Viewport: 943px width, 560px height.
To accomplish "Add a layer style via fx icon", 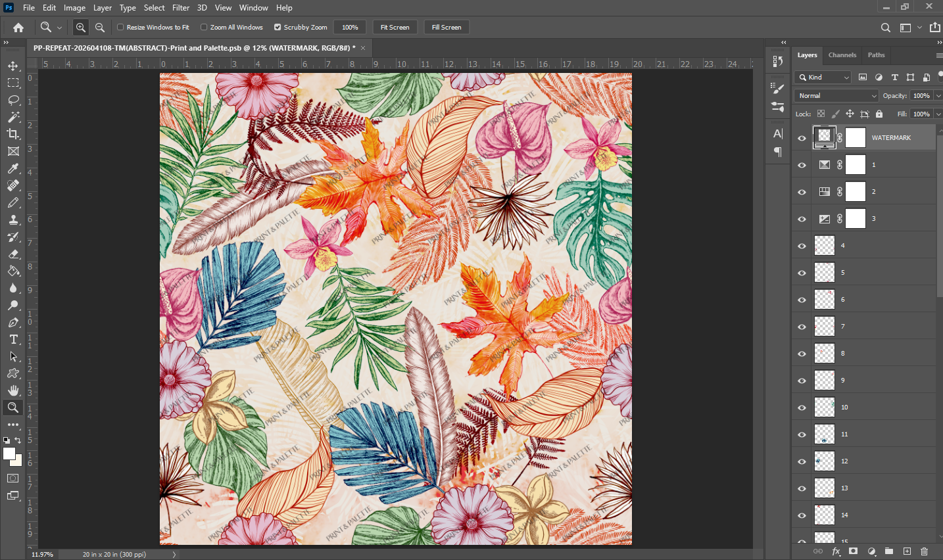I will (836, 551).
